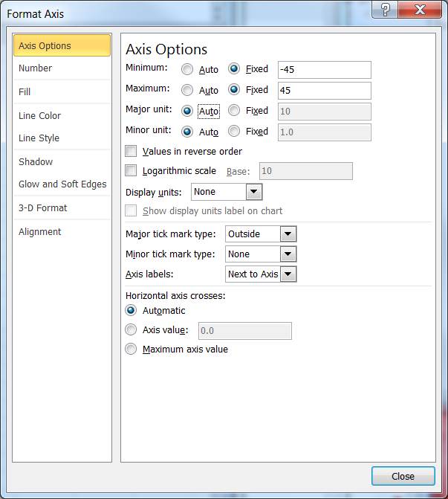Select the 3-D Format category
Viewport: 448px width, 499px height.
pyautogui.click(x=42, y=208)
